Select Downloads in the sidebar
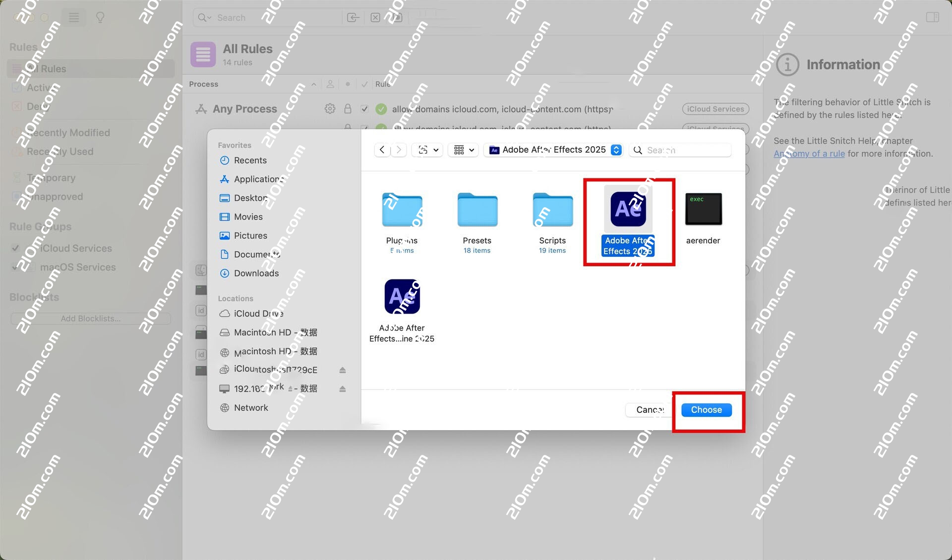Image resolution: width=952 pixels, height=560 pixels. tap(256, 273)
